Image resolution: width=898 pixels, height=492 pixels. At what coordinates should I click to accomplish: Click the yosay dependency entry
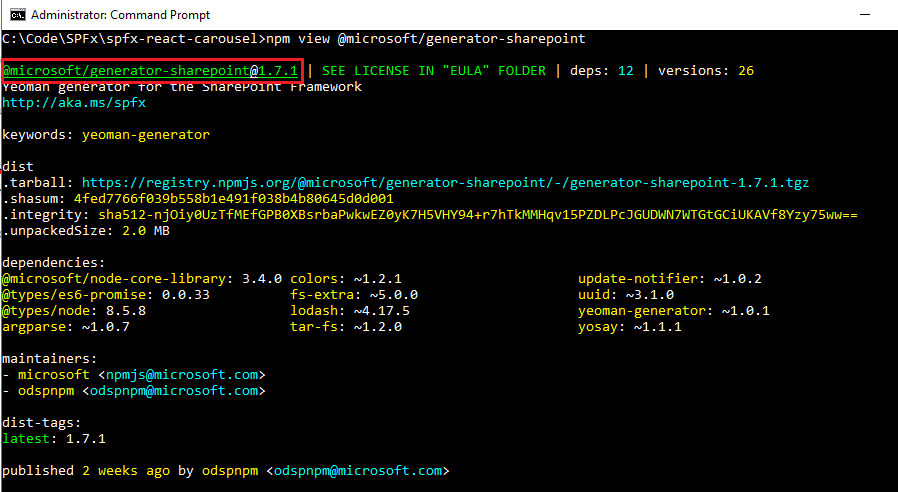pos(602,327)
